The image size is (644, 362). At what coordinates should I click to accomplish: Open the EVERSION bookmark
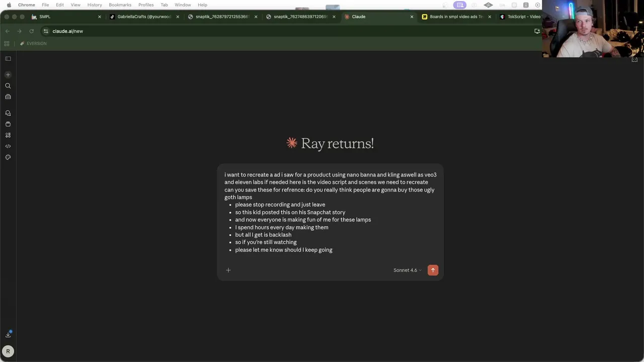coord(33,44)
